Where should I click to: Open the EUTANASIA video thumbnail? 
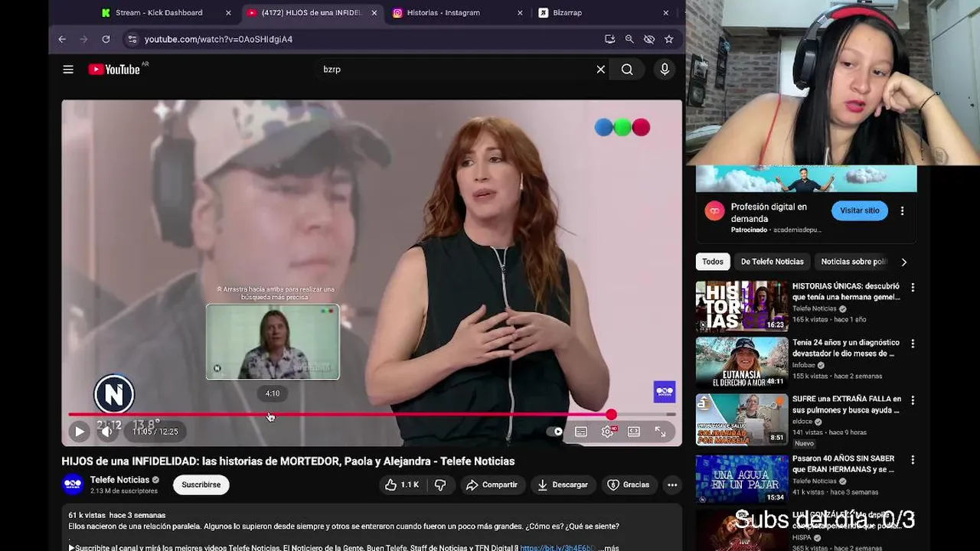tap(742, 363)
